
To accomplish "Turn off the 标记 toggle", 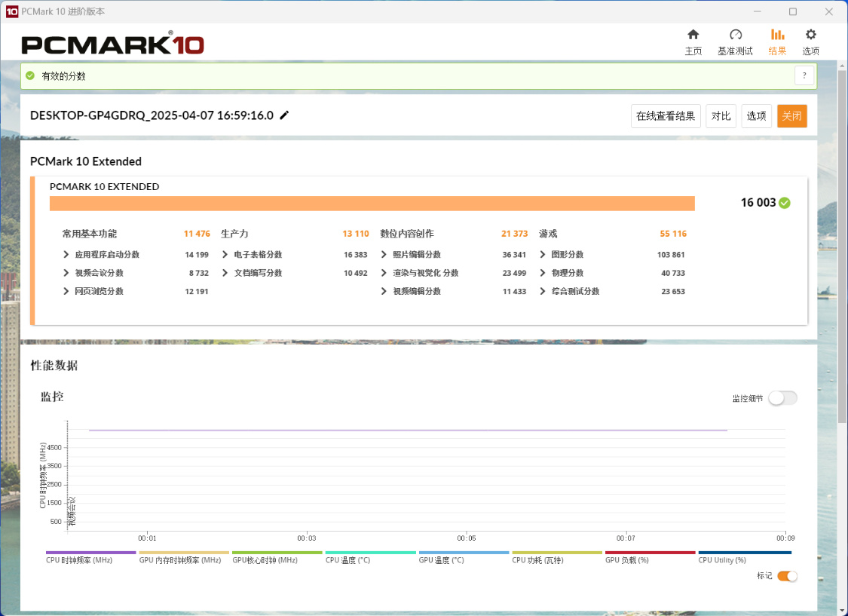I will point(787,576).
